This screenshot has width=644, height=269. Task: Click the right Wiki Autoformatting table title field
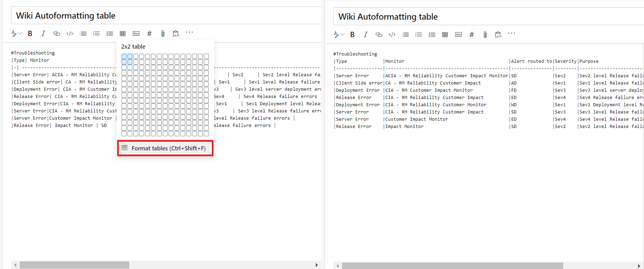[x=489, y=17]
